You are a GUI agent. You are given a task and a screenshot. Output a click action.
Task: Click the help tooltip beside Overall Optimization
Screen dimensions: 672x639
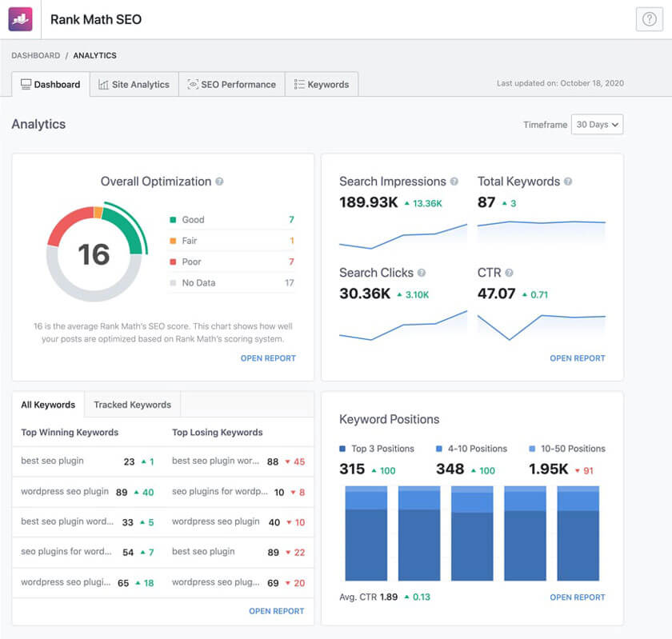(220, 182)
